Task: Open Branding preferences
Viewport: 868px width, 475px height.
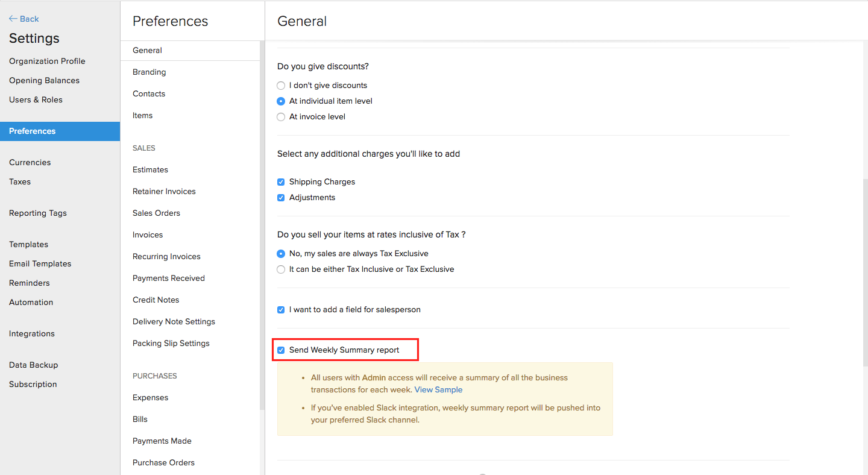Action: click(149, 72)
